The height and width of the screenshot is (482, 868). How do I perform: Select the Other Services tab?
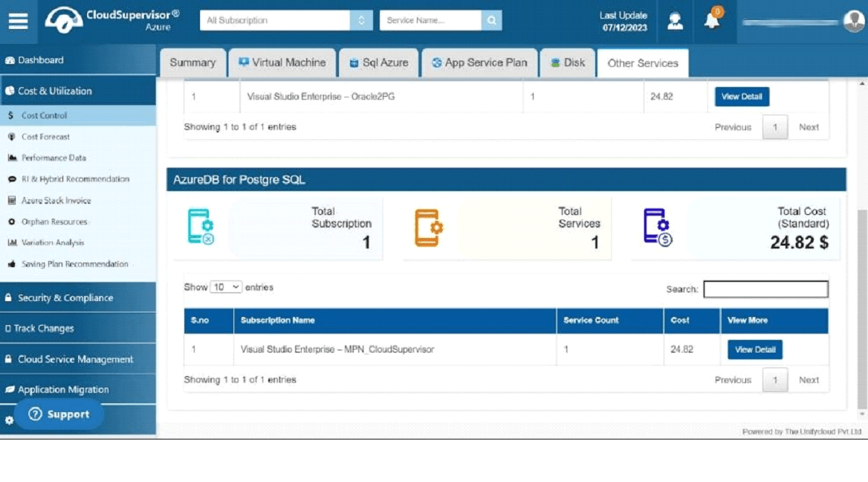[643, 63]
